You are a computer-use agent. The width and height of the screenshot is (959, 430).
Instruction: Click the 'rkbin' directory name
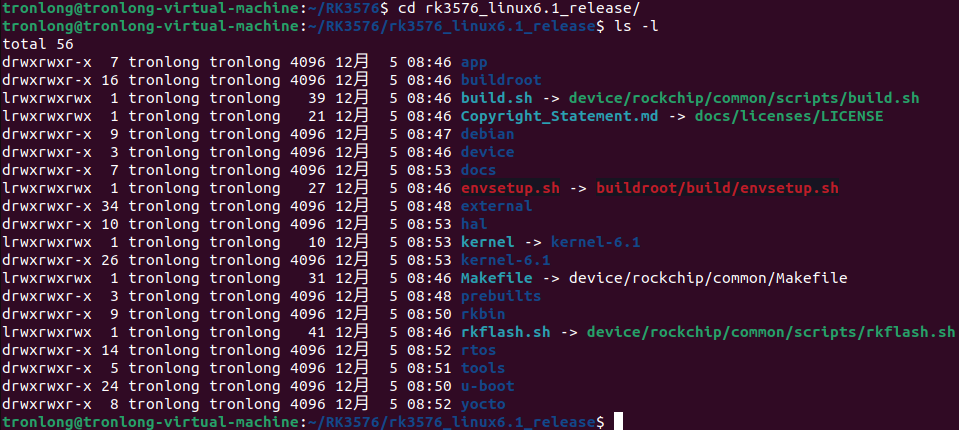click(483, 314)
